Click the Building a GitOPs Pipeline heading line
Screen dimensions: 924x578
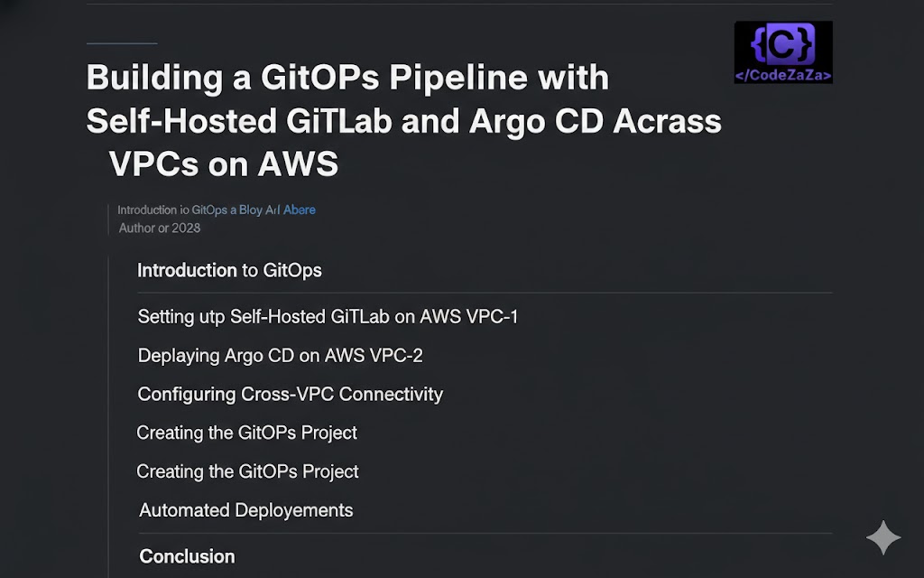(347, 78)
